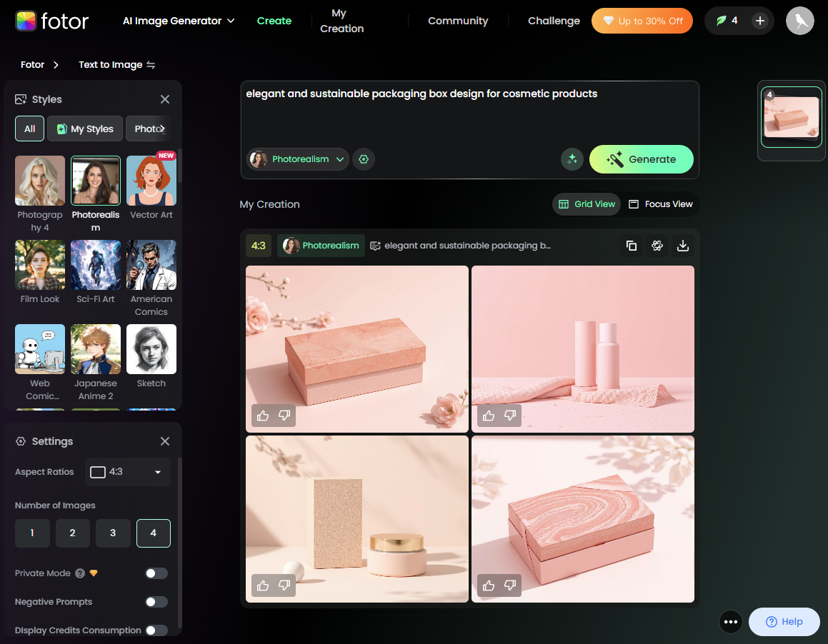Open the style settings gear next to Photorealism
This screenshot has height=644, width=828.
[x=364, y=159]
